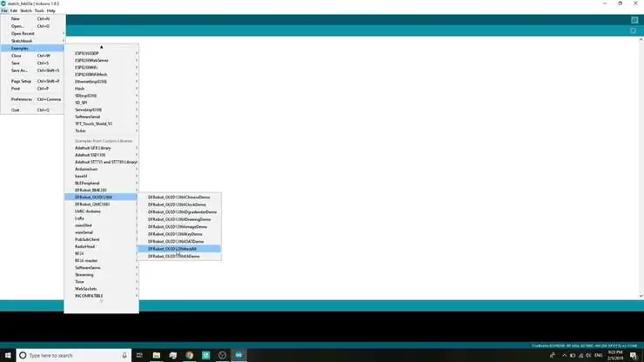This screenshot has height=362, width=644.
Task: Click the Arduino IDE taskbar icon
Action: pos(238,355)
